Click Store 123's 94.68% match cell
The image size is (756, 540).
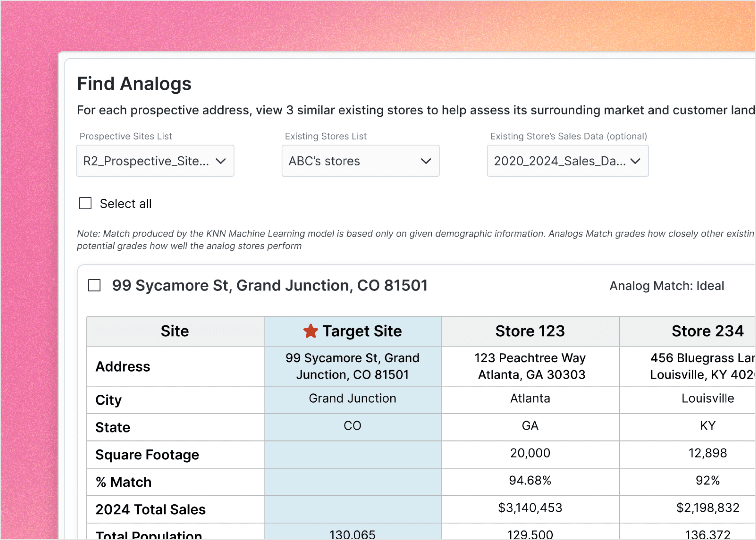[x=530, y=480]
